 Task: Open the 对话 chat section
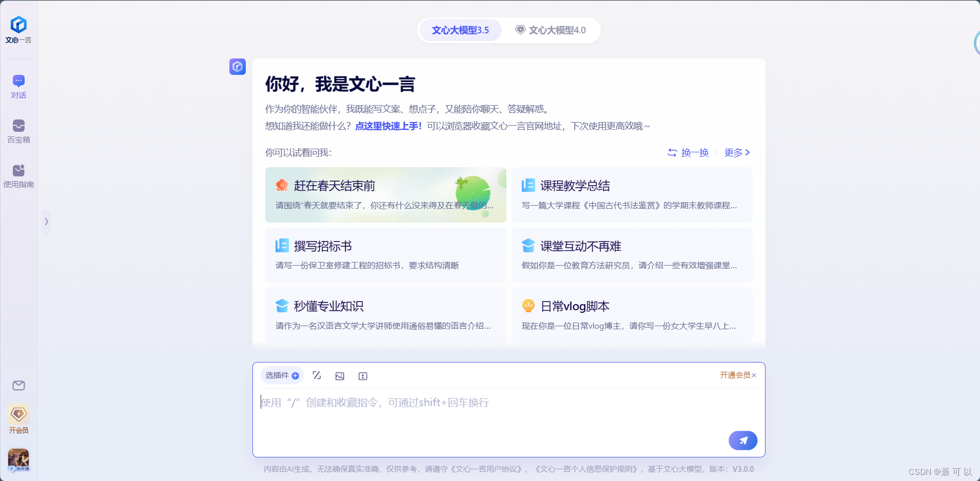click(18, 87)
